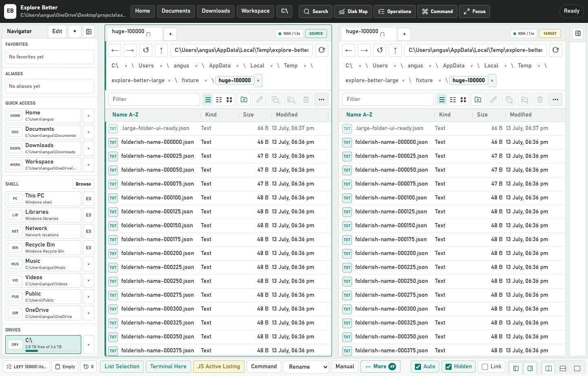Create new folder in the right pane
588x376 pixels.
pos(478,99)
